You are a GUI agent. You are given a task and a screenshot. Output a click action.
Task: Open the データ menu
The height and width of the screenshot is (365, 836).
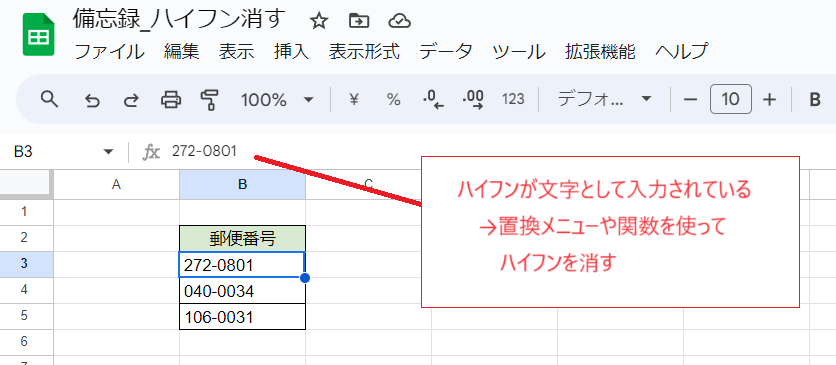(x=446, y=52)
